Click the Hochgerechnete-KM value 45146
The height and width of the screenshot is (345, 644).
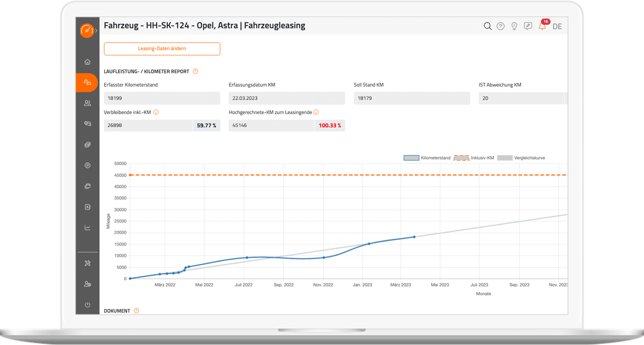(x=271, y=125)
